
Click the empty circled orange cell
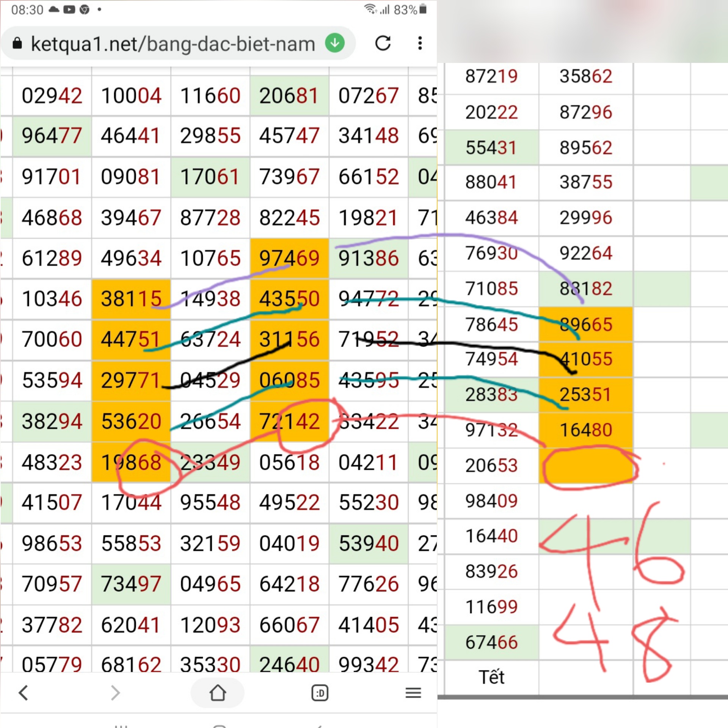586,466
